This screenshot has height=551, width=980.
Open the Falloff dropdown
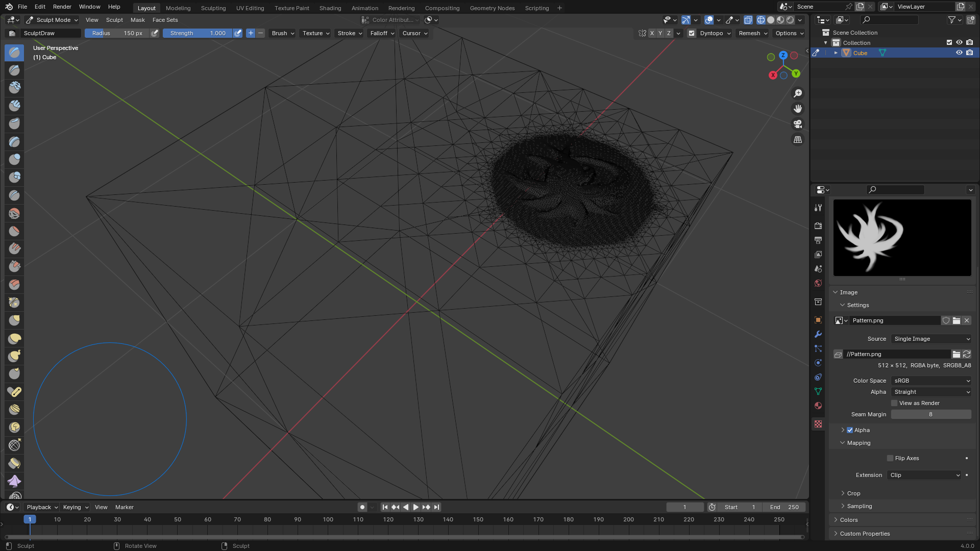[x=382, y=33]
